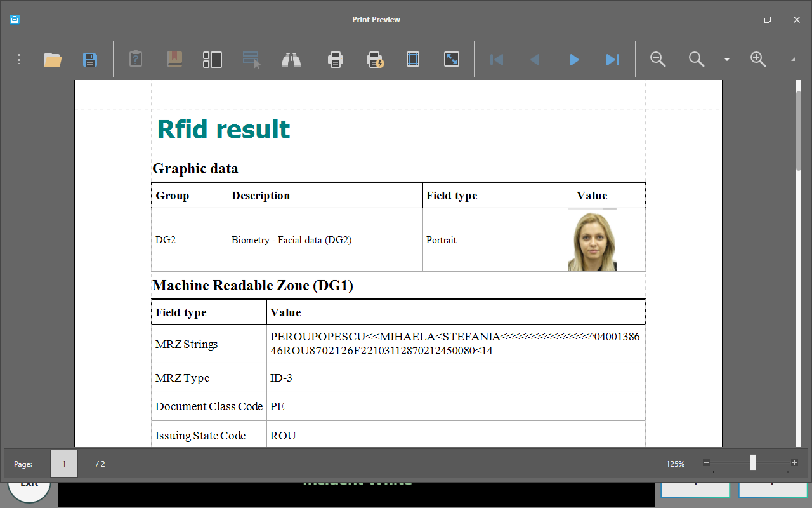This screenshot has height=508, width=812.
Task: Zoom in with the plus magnifier icon
Action: (758, 60)
